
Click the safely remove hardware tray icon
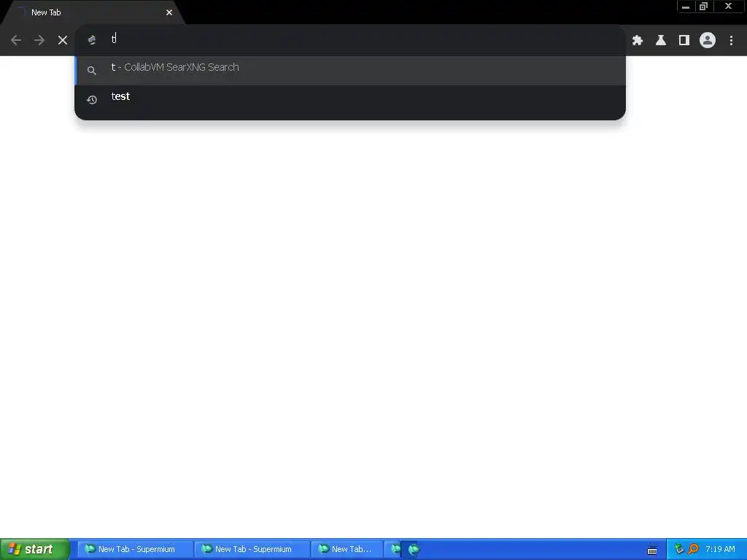click(679, 550)
